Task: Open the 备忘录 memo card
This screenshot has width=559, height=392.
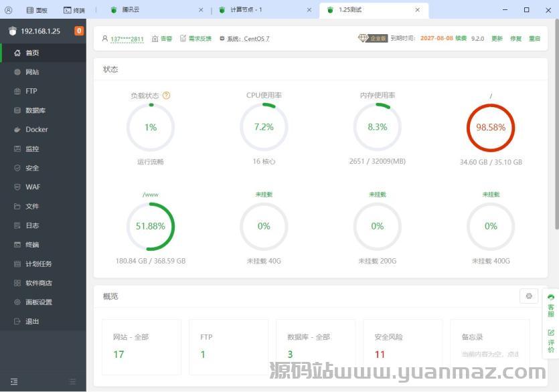Action: pyautogui.click(x=490, y=347)
